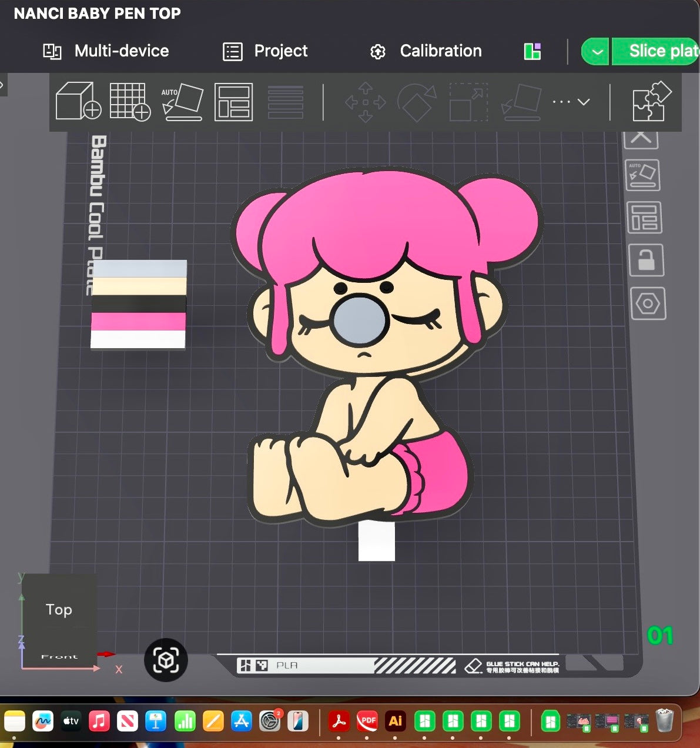The image size is (700, 748).
Task: Open Pages app in the Dock
Action: [x=213, y=722]
